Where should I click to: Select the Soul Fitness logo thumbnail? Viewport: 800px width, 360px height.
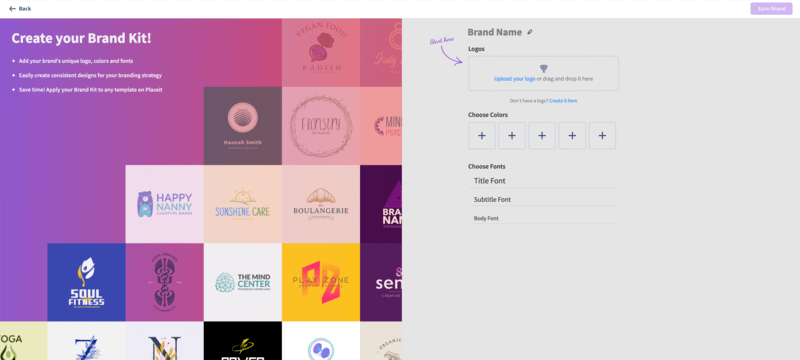86,282
